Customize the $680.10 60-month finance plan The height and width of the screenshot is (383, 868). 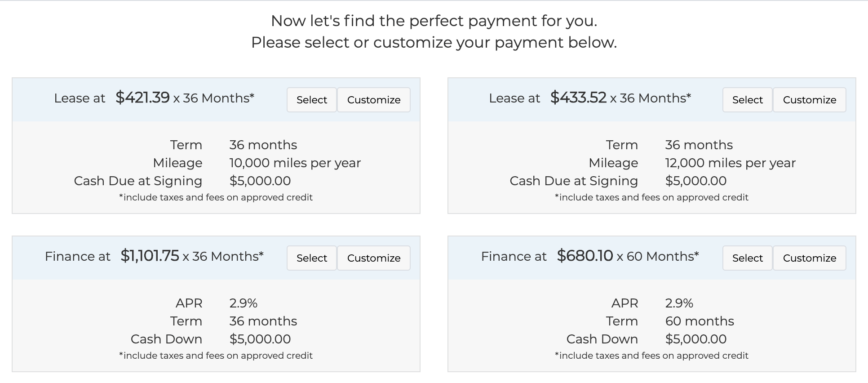point(810,258)
